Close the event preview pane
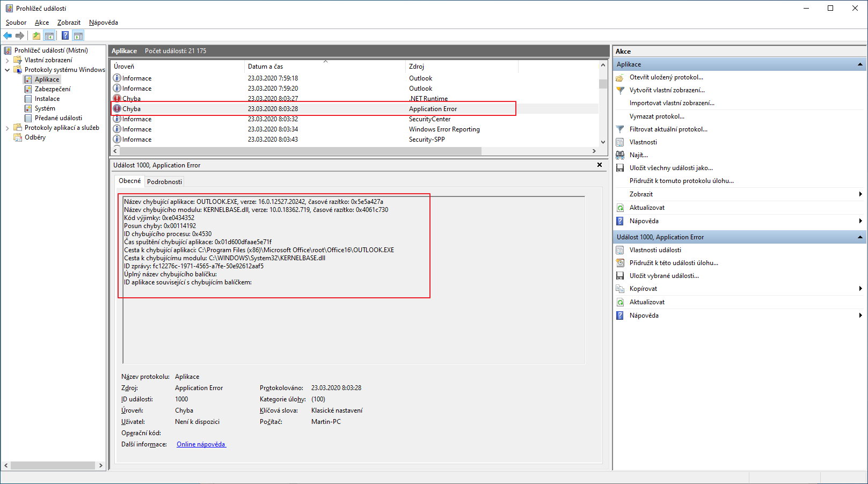868x484 pixels. pyautogui.click(x=600, y=165)
